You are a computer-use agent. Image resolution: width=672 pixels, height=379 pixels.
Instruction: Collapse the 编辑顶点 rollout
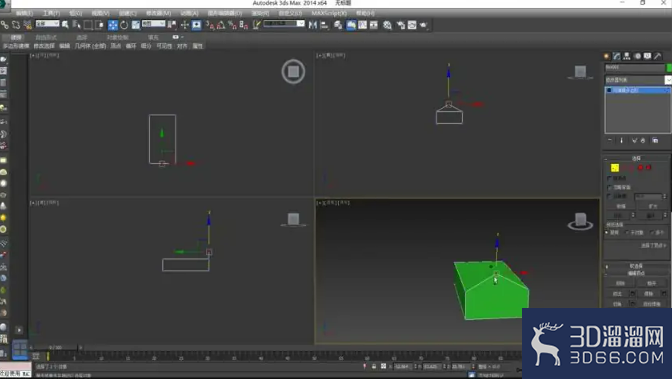(636, 274)
